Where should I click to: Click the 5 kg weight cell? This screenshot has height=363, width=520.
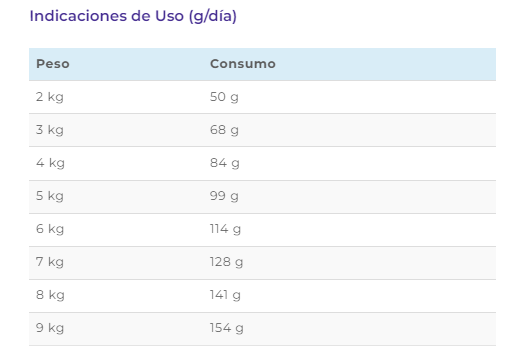coord(50,196)
